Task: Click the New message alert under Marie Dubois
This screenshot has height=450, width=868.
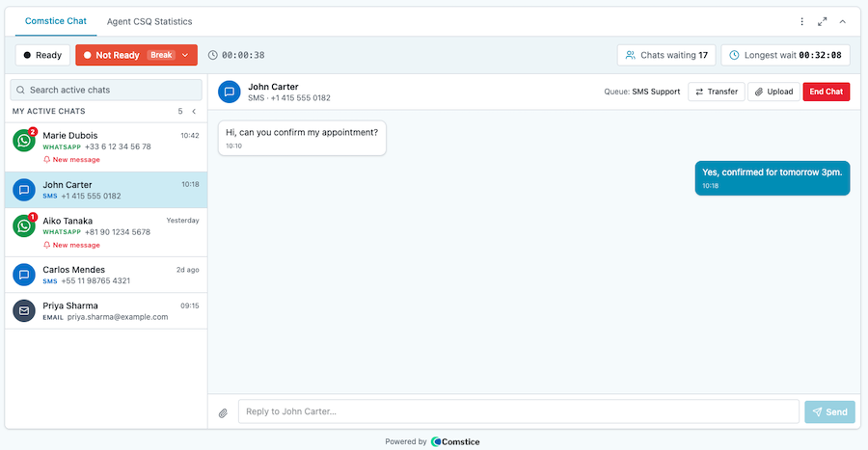Action: click(72, 159)
